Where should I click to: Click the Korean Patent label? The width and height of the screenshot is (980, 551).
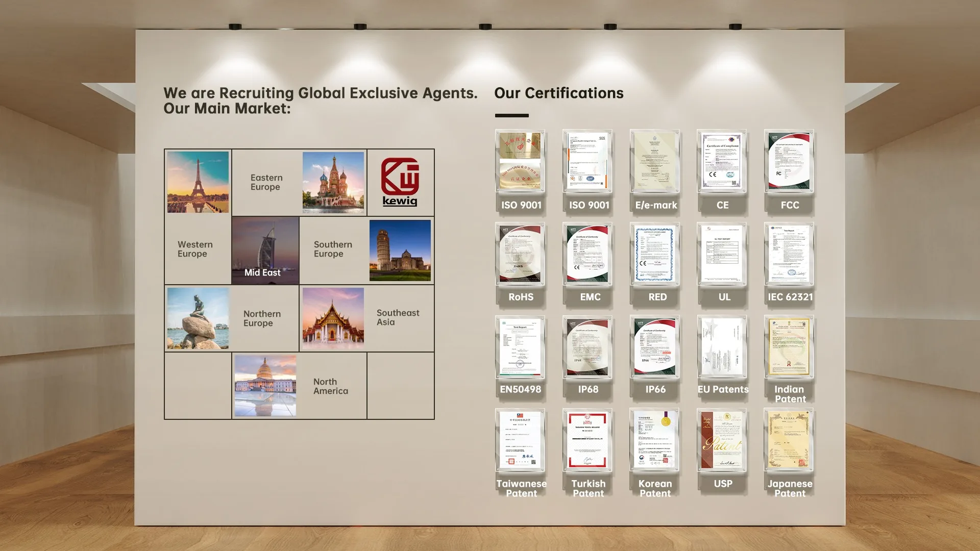pos(655,488)
